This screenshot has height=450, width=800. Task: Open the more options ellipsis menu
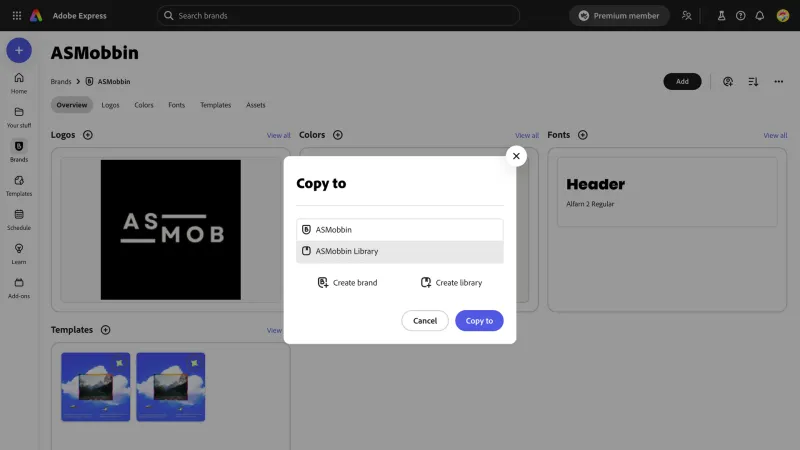(x=779, y=81)
